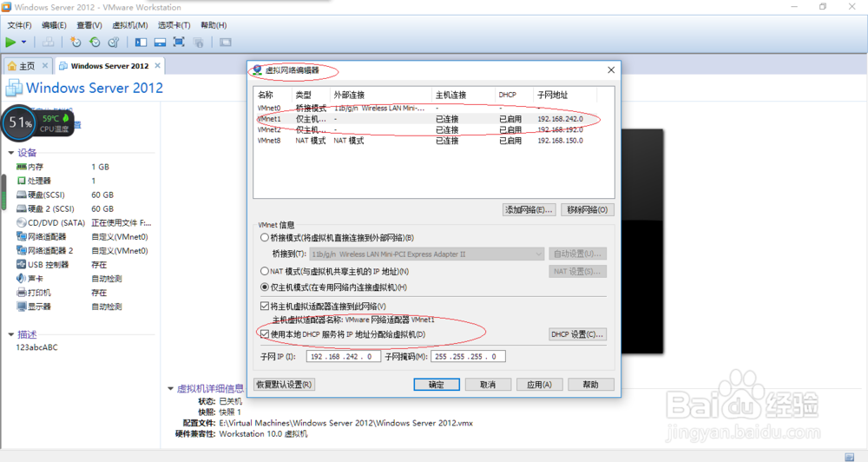Click the Unity mode toolbar icon
The image size is (868, 462).
198,42
